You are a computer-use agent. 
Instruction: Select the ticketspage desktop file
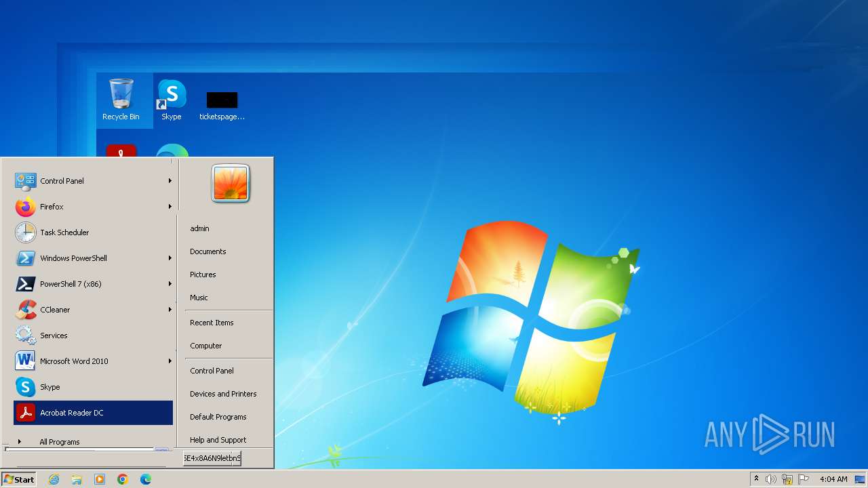[222, 105]
